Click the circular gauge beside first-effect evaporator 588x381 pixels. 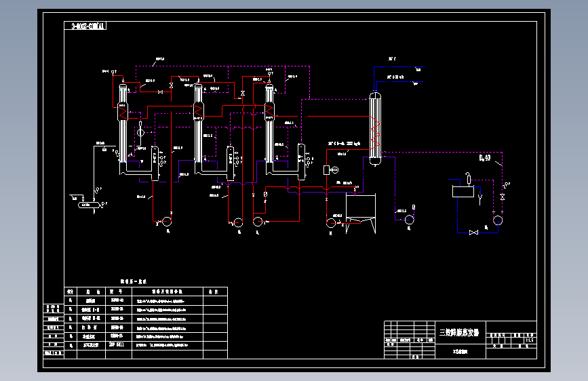pyautogui.click(x=140, y=132)
